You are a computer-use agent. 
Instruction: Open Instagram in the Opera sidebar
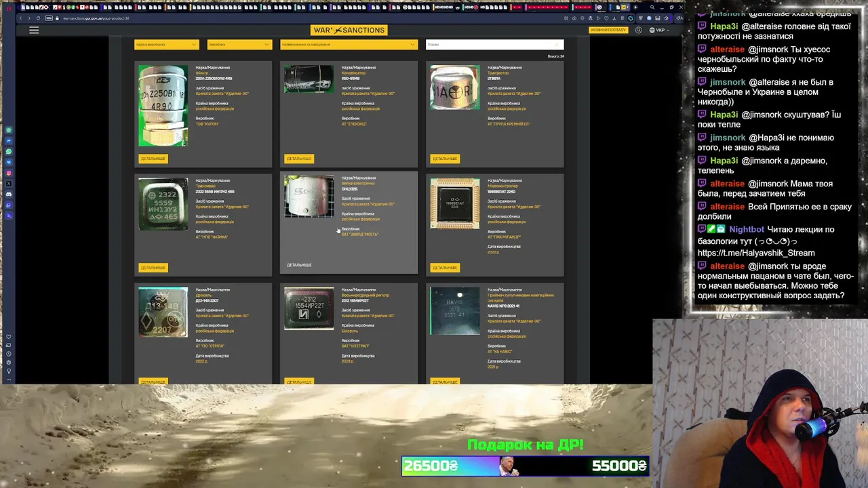9,173
